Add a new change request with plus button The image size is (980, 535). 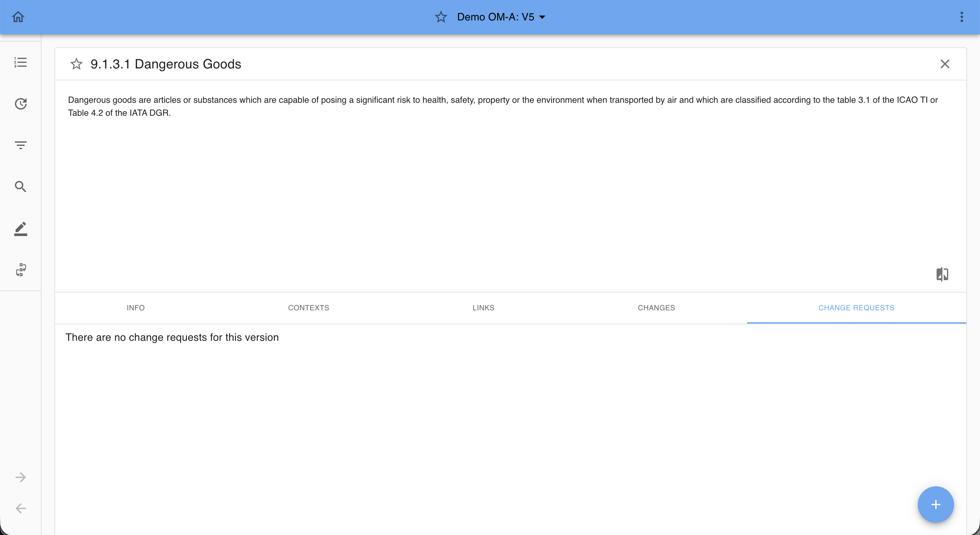point(936,504)
